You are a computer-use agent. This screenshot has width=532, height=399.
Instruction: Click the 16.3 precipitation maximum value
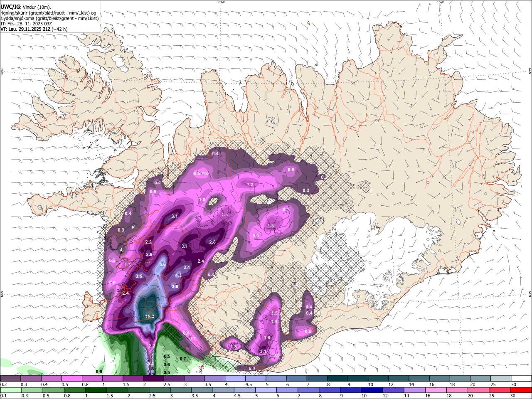pyautogui.click(x=150, y=316)
